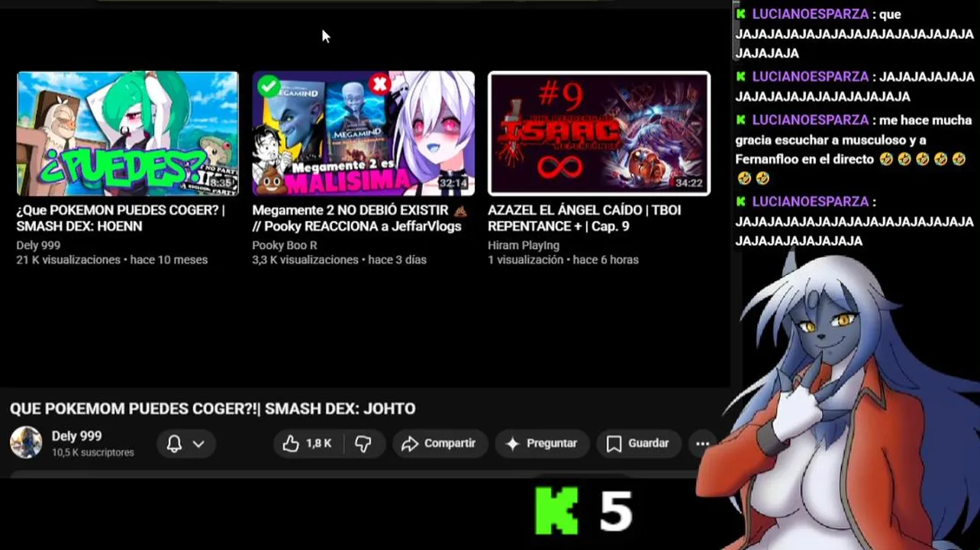The image size is (980, 550).
Task: Click the Preguntar button
Action: pos(541,443)
